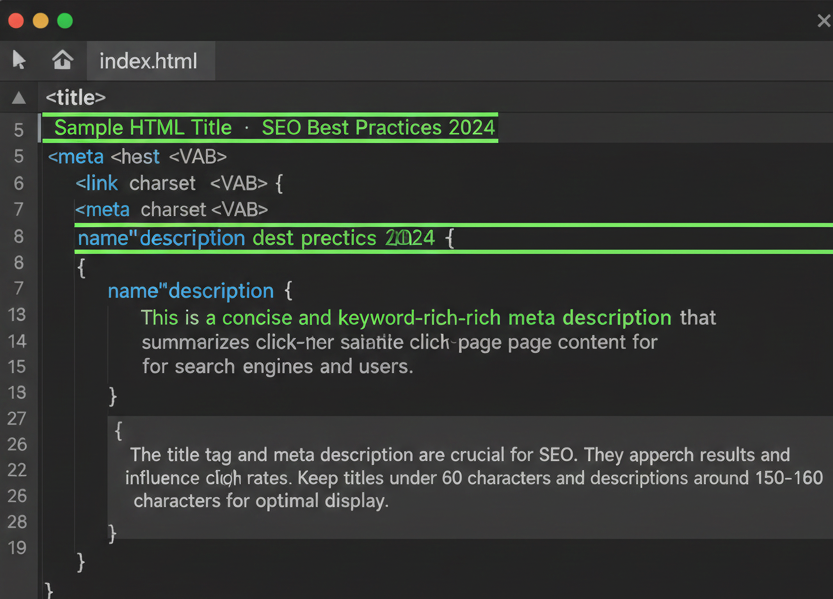Click the <VAB> token on line 5
Viewport: 833px width, 599px height.
point(196,157)
